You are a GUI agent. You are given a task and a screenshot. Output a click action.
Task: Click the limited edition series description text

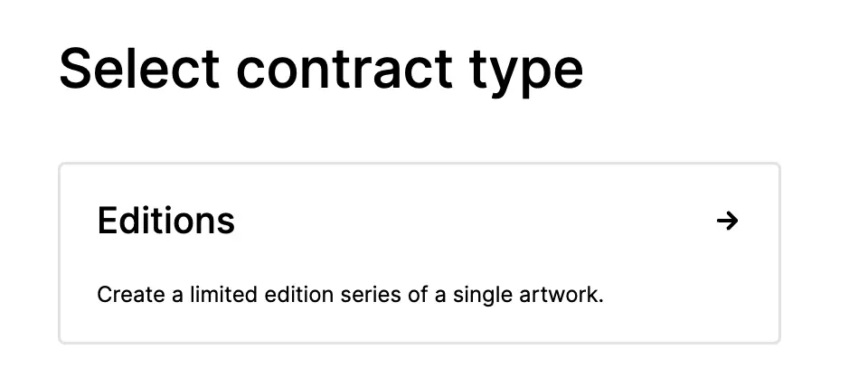[349, 295]
